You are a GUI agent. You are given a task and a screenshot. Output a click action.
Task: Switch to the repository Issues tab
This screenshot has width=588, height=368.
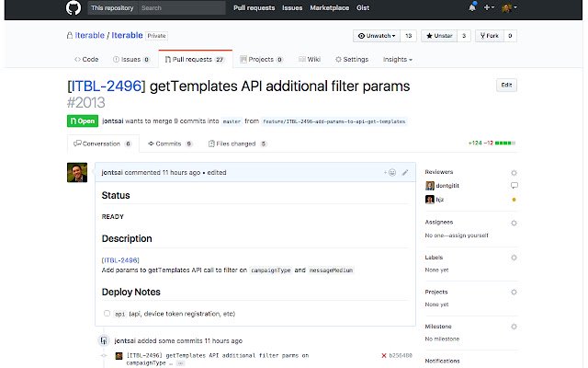click(131, 59)
